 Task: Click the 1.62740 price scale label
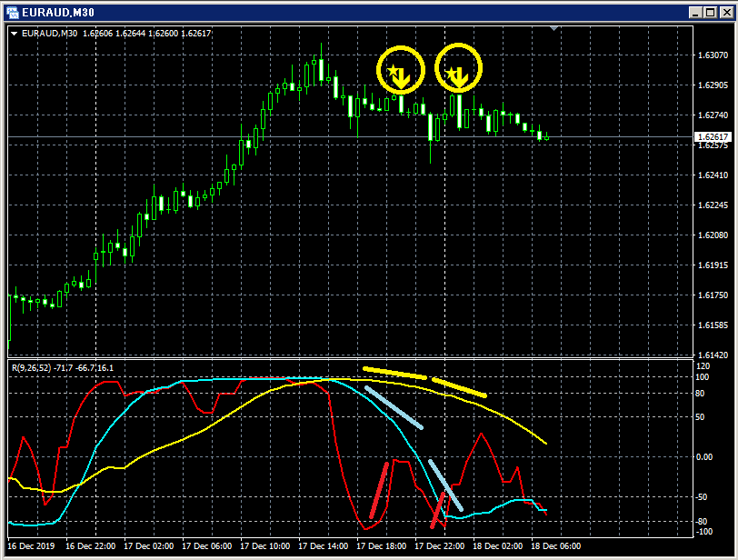pyautogui.click(x=713, y=115)
